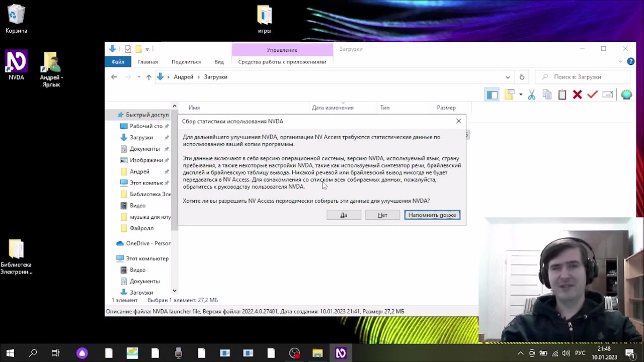Open Андрей - Ярлык desktop shortcut

coord(51,69)
